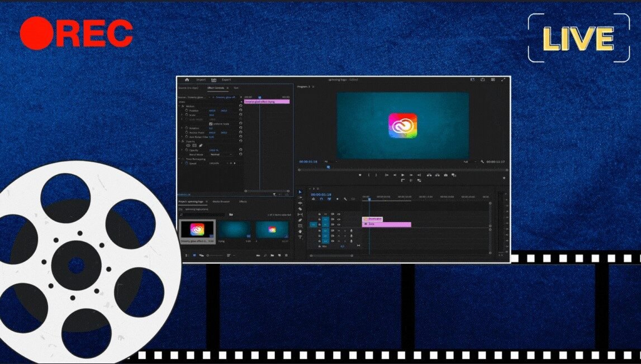The height and width of the screenshot is (364, 641).
Task: Jump to the In point
Action: [386, 175]
